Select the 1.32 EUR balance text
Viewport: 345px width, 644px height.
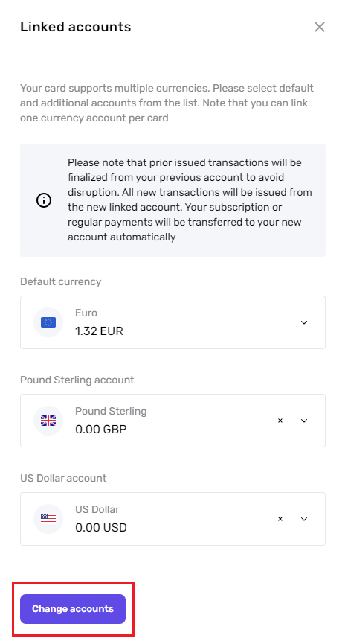[99, 331]
